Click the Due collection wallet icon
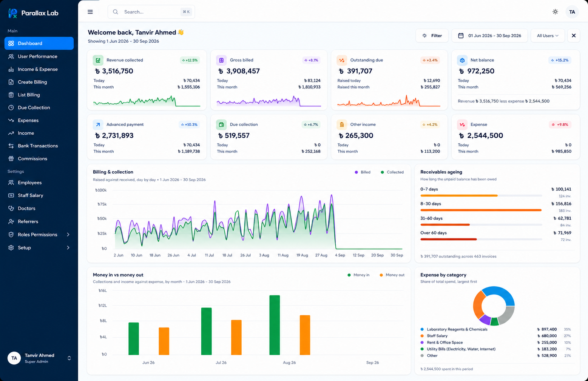This screenshot has width=588, height=381. click(221, 124)
